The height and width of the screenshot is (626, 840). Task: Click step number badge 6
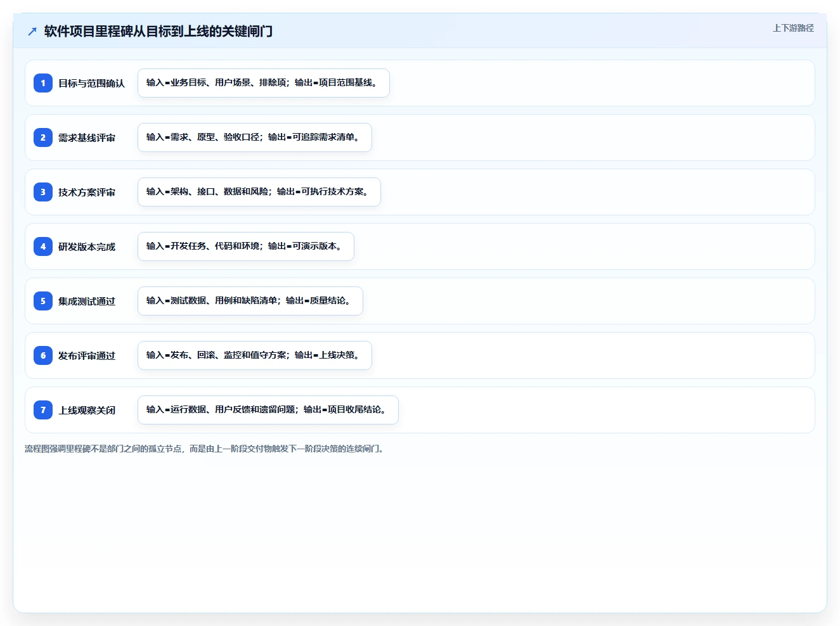(x=43, y=355)
